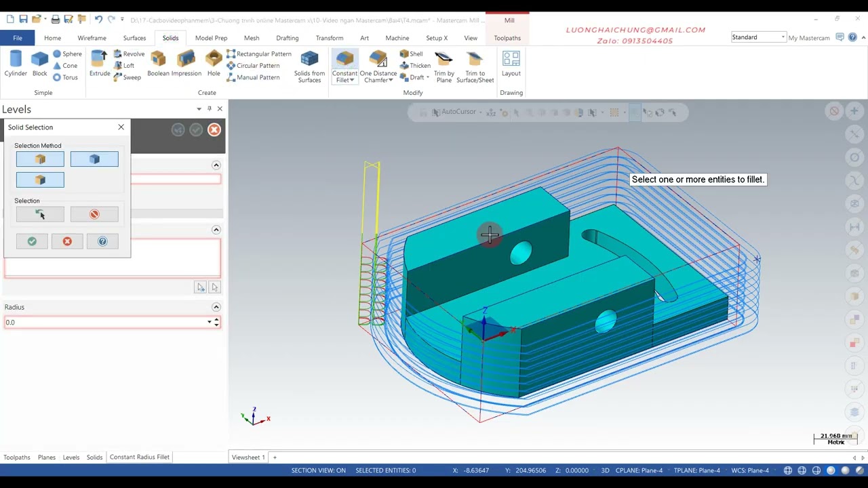Toggle face selection method in Solid Selection

click(94, 159)
